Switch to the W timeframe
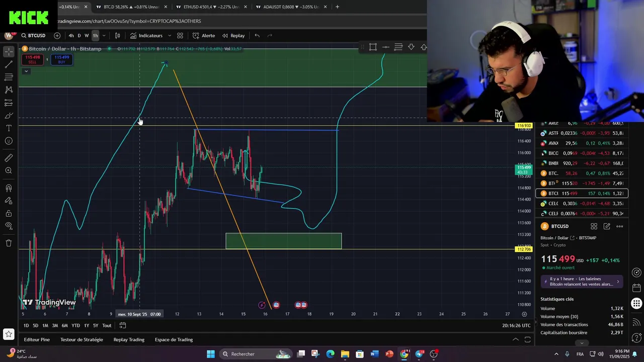Screen dimensions: 644x362 87,36
